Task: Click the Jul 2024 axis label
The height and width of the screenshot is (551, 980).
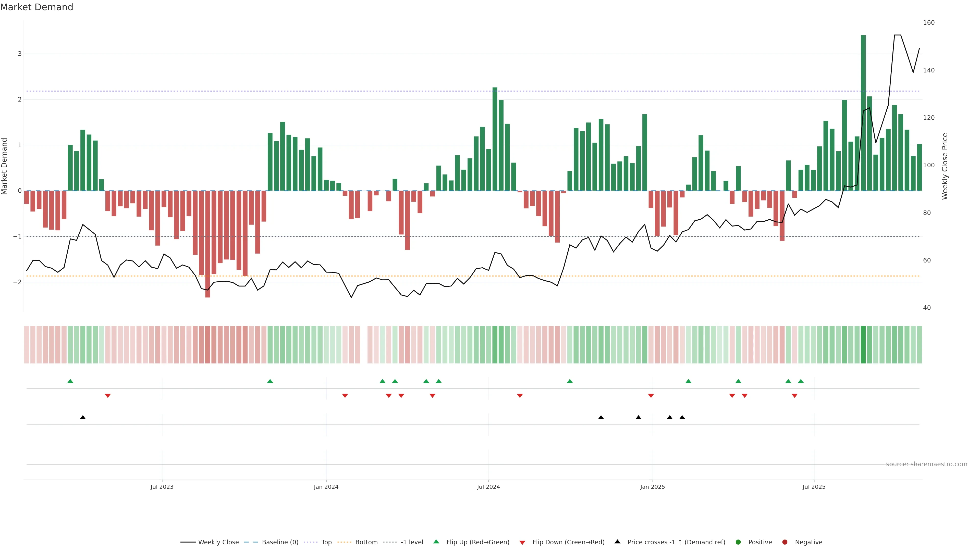Action: click(x=488, y=487)
